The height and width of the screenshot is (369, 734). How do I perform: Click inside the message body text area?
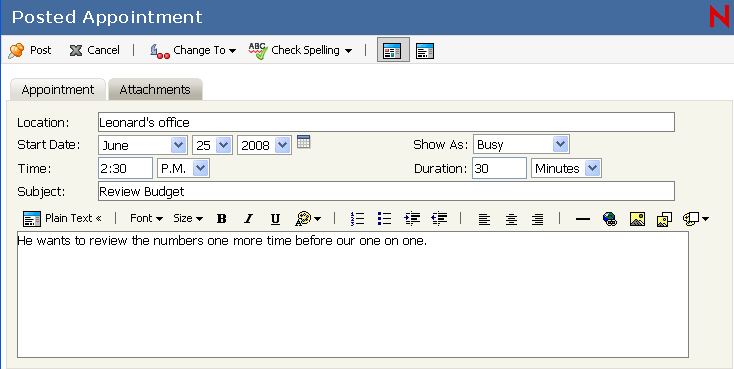click(x=353, y=295)
